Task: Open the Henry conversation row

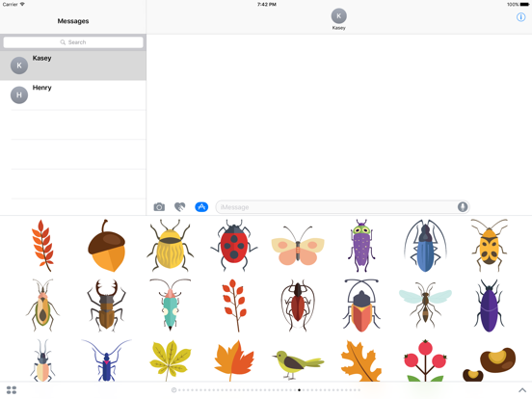Action: tap(73, 95)
